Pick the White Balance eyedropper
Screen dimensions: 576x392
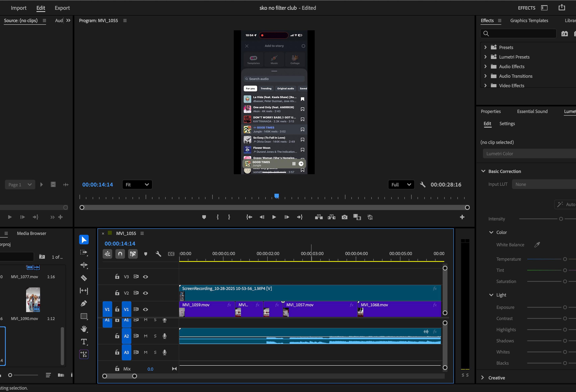click(x=537, y=245)
